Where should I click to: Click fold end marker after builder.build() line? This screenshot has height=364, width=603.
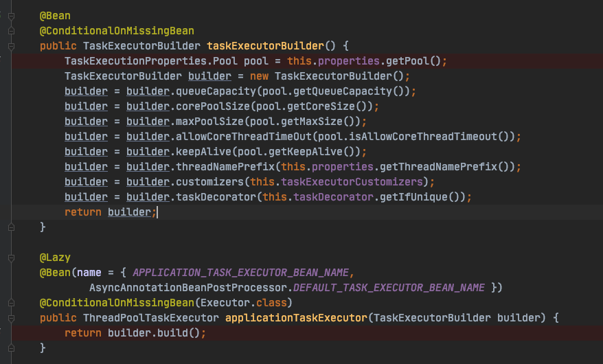click(11, 348)
